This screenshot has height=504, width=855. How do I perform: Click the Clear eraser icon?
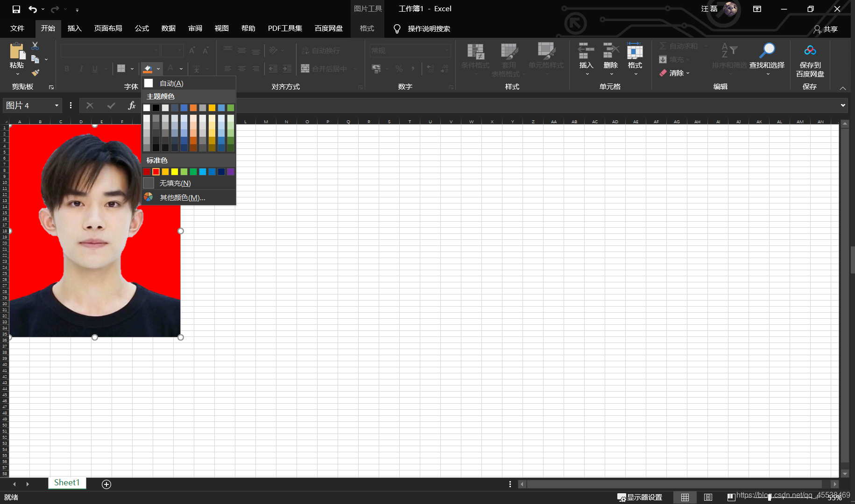[x=663, y=73]
